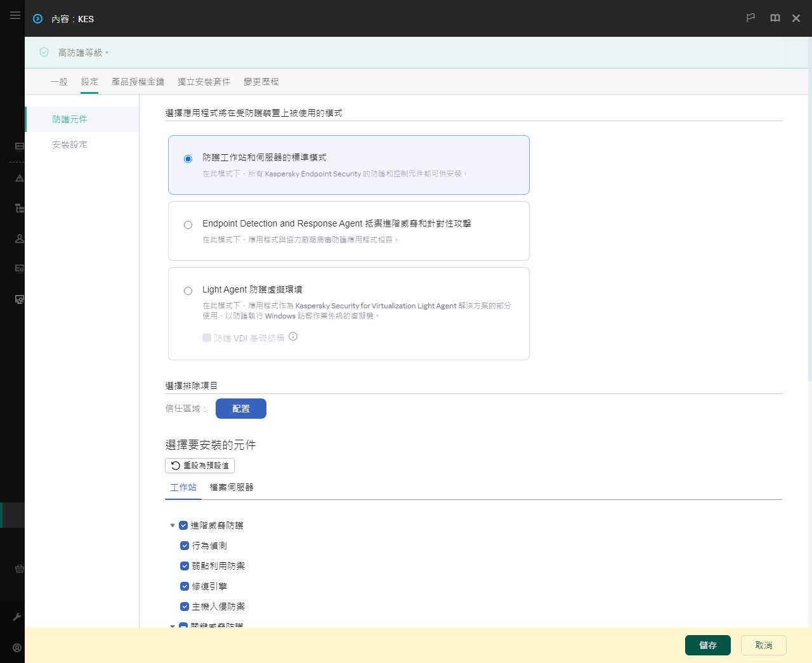812x663 pixels.
Task: Select the warning triangle monitoring icon in sidebar
Action: [18, 178]
